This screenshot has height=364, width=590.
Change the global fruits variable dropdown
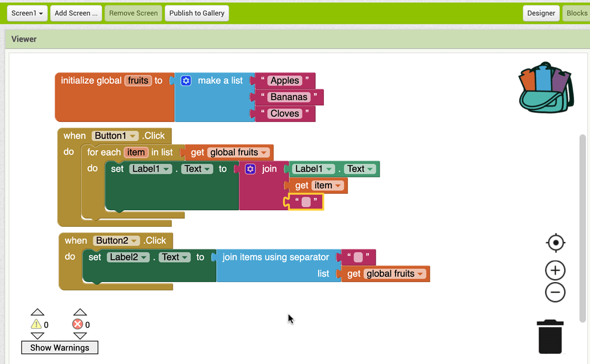[265, 152]
